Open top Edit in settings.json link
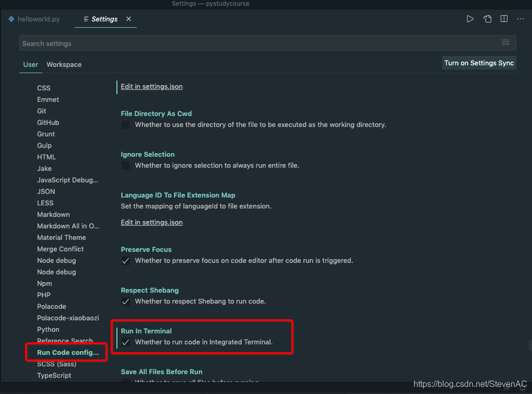 point(151,87)
